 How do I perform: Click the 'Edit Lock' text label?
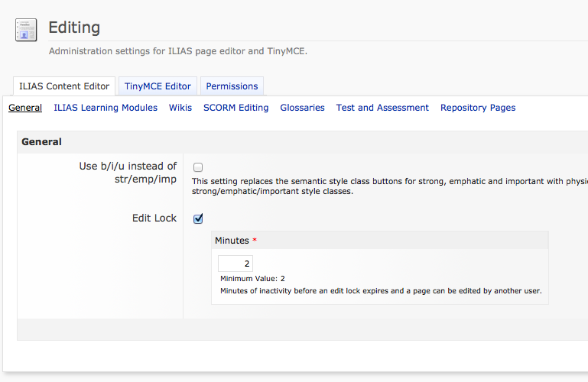click(154, 218)
